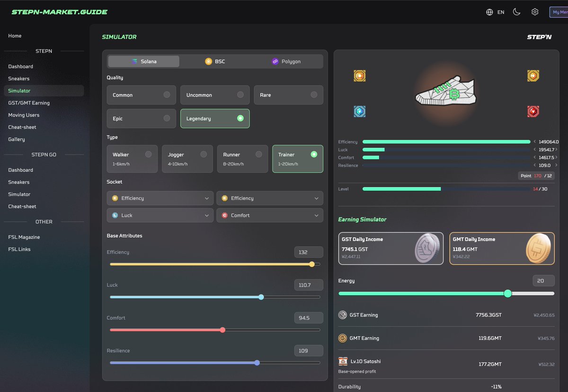Open second Efficiency socket dropdown

tap(270, 198)
